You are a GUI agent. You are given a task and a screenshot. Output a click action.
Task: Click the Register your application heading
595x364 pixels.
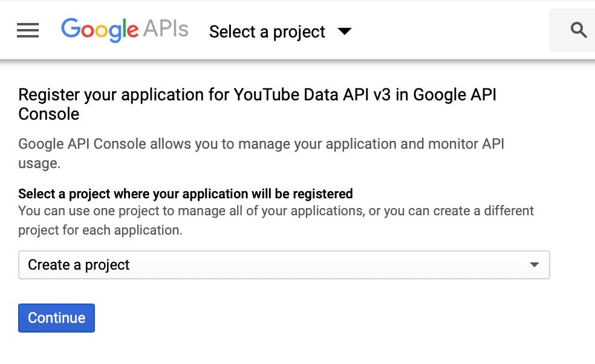pos(257,104)
